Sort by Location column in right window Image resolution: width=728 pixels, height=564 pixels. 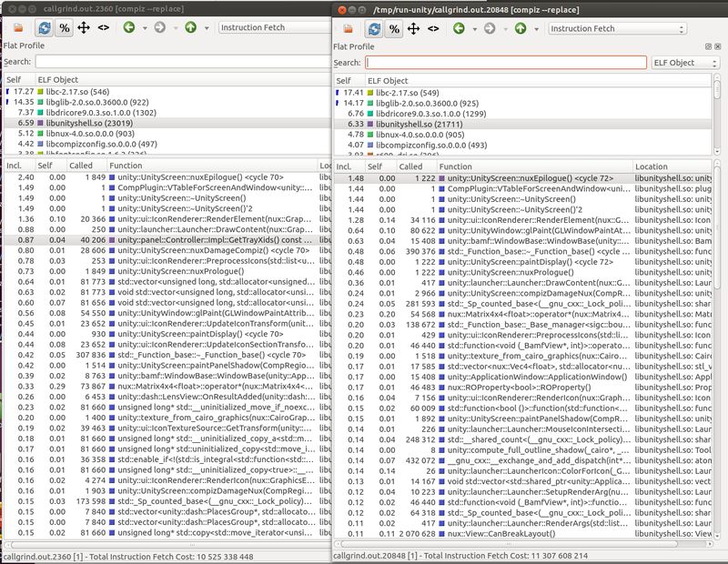[672, 166]
